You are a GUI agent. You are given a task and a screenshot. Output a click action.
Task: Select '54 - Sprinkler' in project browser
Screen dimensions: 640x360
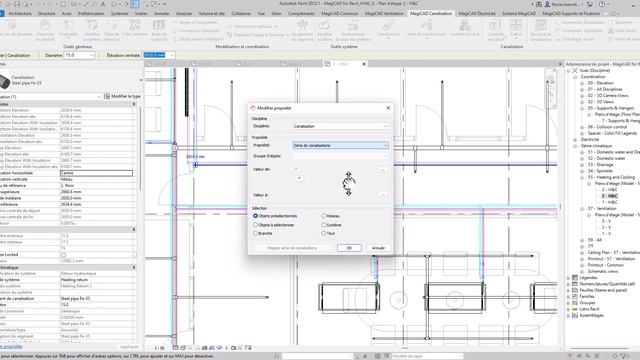[x=600, y=171]
